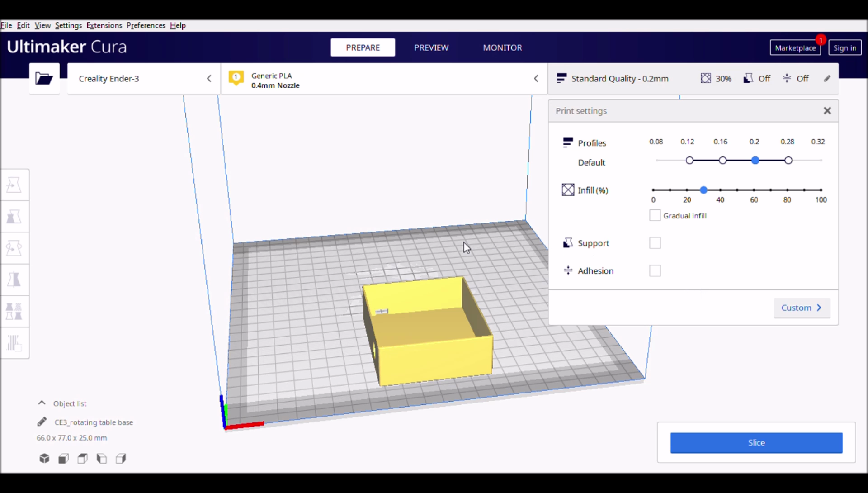868x493 pixels.
Task: Click pencil icon next to CE3_rotating table base
Action: point(42,422)
